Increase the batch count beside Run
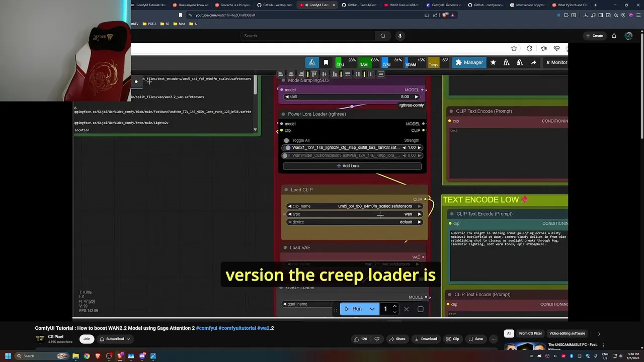Viewport: 644px width, 362px height. pyautogui.click(x=394, y=306)
